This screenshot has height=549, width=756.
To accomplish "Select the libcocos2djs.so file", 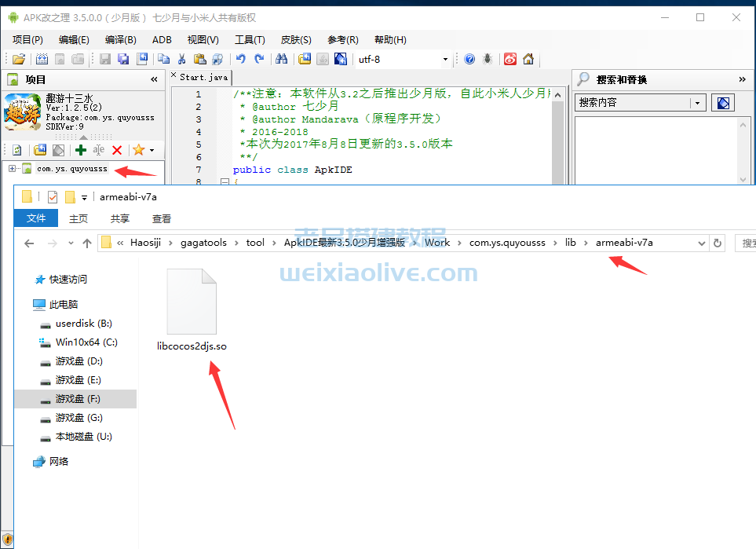I will pos(192,310).
